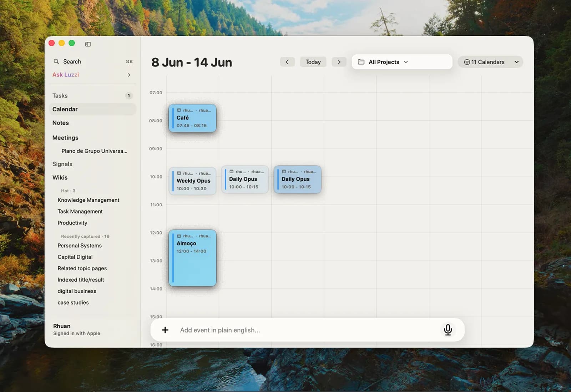Click the Add event text field
Viewport: 571px width, 392px height.
point(307,330)
